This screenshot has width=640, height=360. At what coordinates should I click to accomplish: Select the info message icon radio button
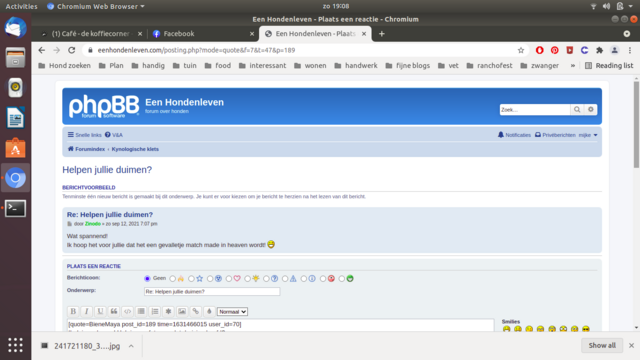point(304,279)
